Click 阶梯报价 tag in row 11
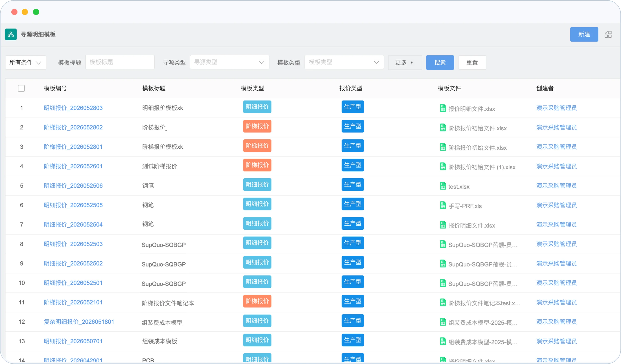Screen dimensions: 621x364 [257, 302]
